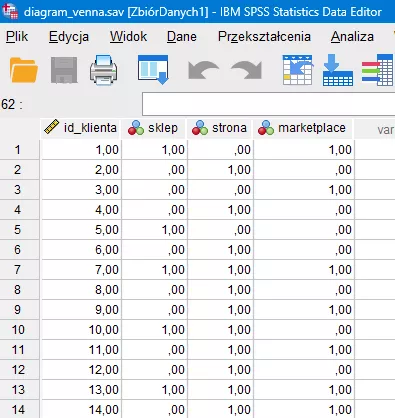Viewport: 395px width, 418px height.
Task: Select row header 12
Action: click(x=19, y=370)
